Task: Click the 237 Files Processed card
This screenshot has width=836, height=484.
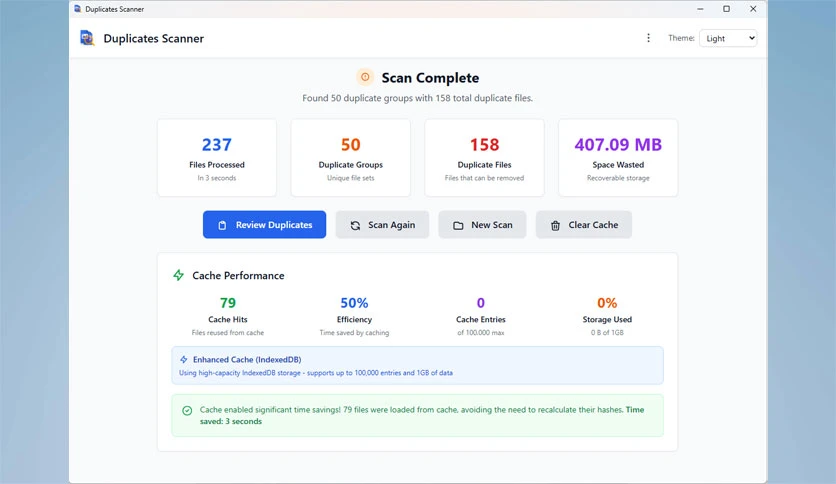Action: pyautogui.click(x=217, y=158)
